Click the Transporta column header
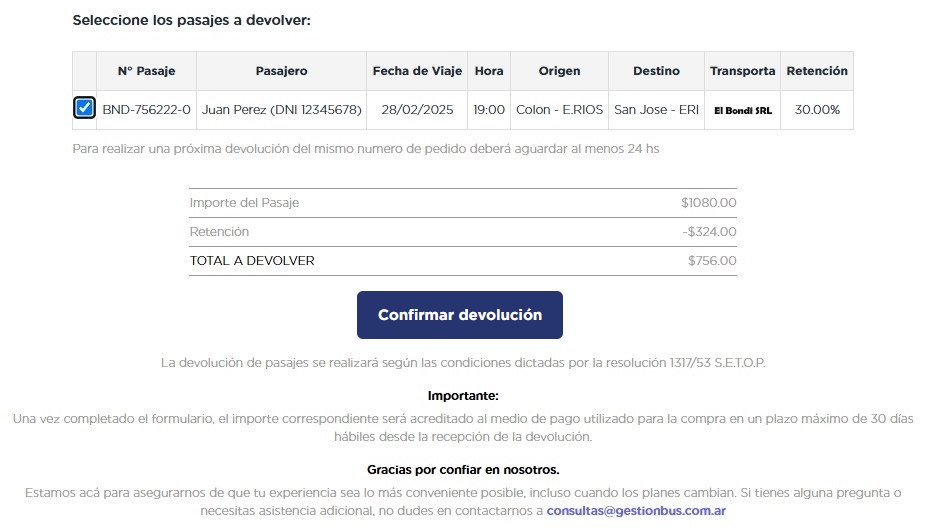Viewport: 929px width, 532px height. click(742, 71)
